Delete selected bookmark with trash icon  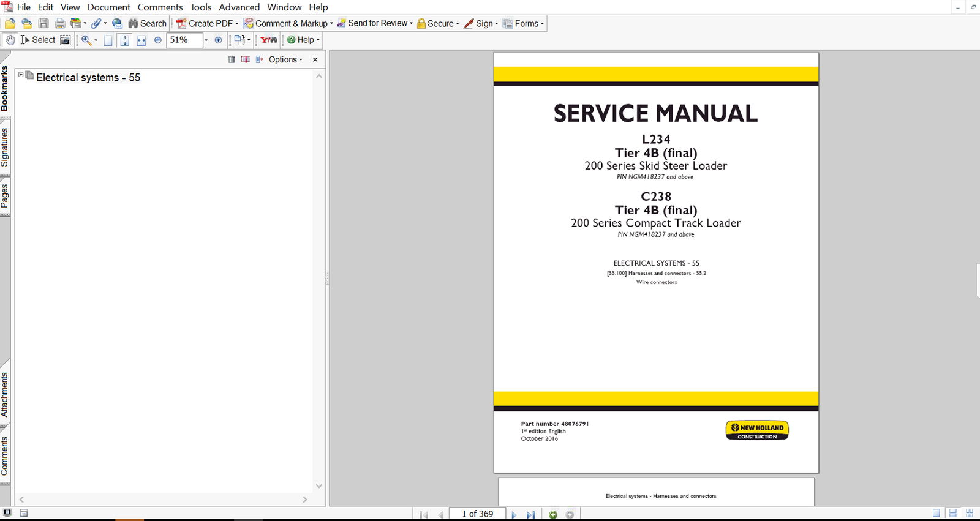(x=232, y=59)
